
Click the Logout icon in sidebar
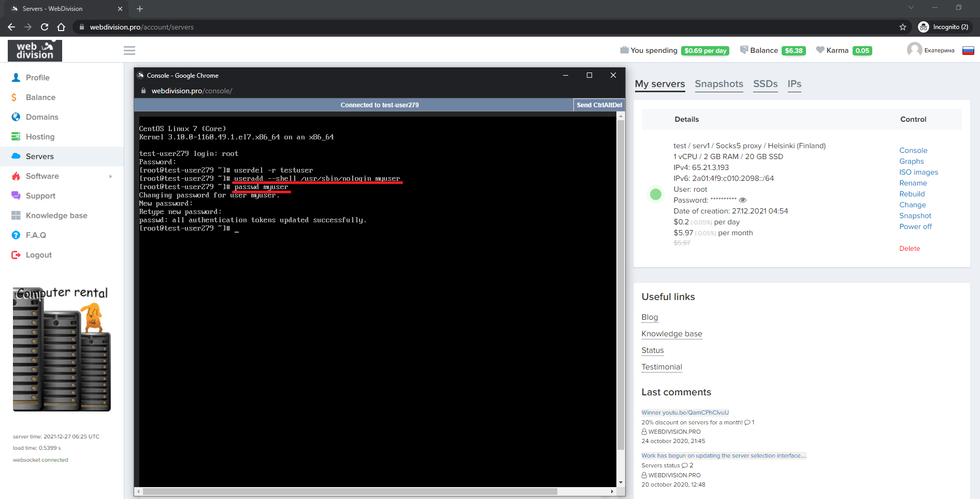[x=16, y=255]
